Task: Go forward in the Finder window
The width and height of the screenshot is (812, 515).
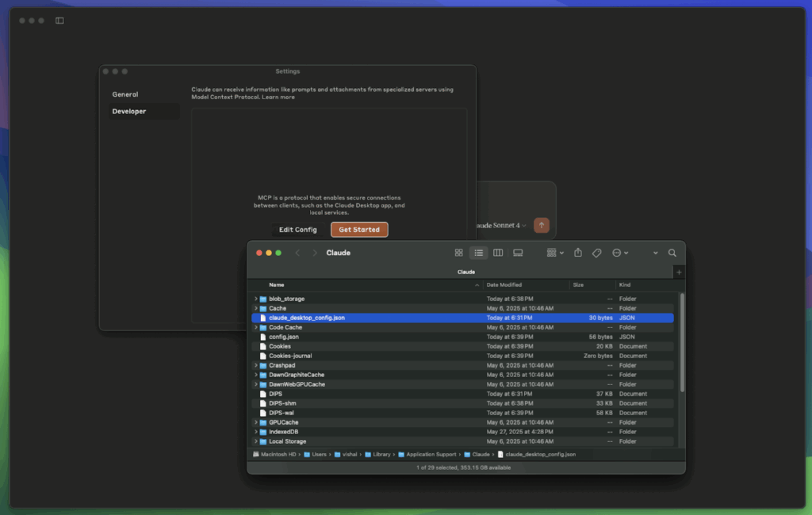Action: [314, 253]
